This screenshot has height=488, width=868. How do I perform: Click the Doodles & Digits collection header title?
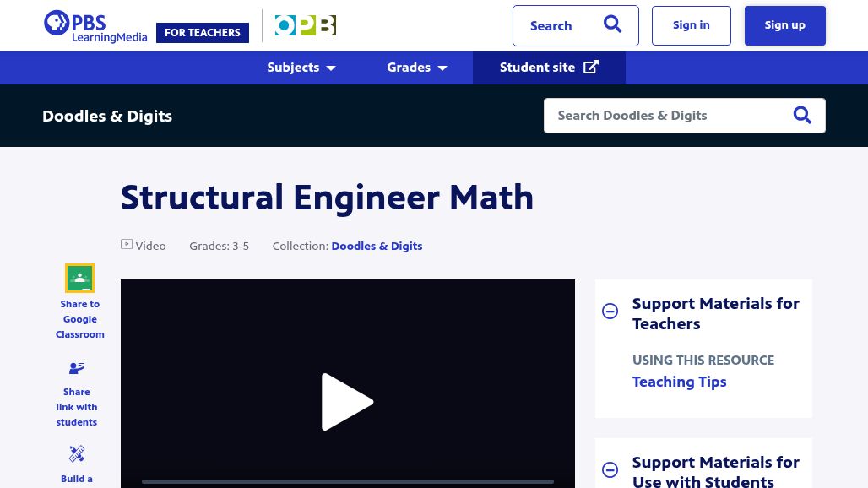click(107, 117)
